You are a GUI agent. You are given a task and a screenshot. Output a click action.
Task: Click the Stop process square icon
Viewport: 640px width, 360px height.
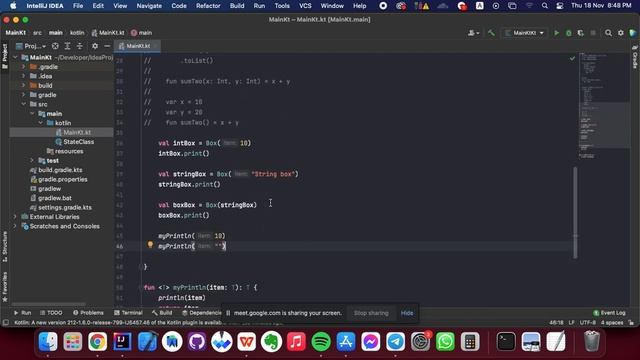pyautogui.click(x=593, y=33)
